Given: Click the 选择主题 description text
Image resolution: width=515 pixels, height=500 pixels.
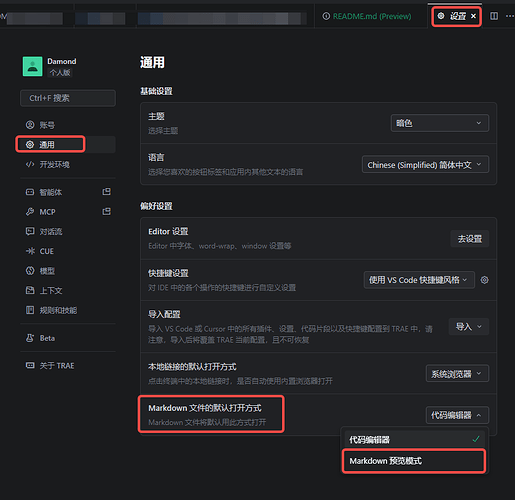Looking at the screenshot, I should 163,131.
